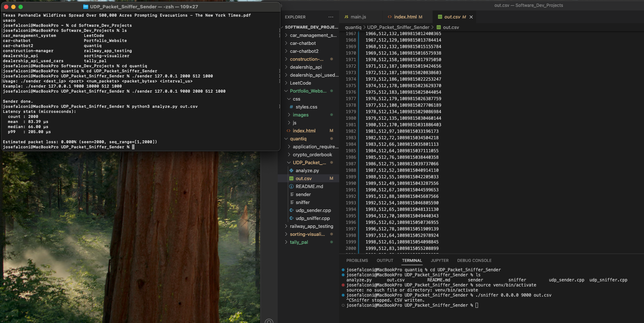
Task: Open styles.css in the Explorer
Action: 306,107
